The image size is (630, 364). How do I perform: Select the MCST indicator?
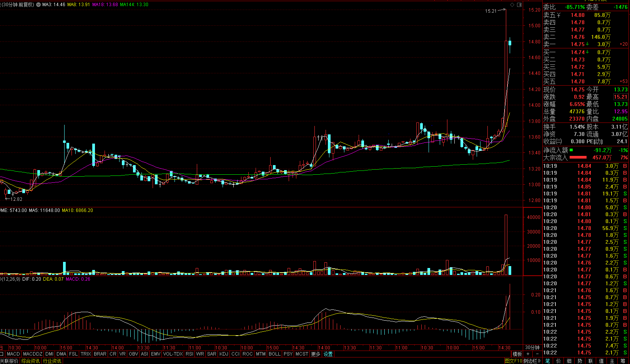click(302, 354)
